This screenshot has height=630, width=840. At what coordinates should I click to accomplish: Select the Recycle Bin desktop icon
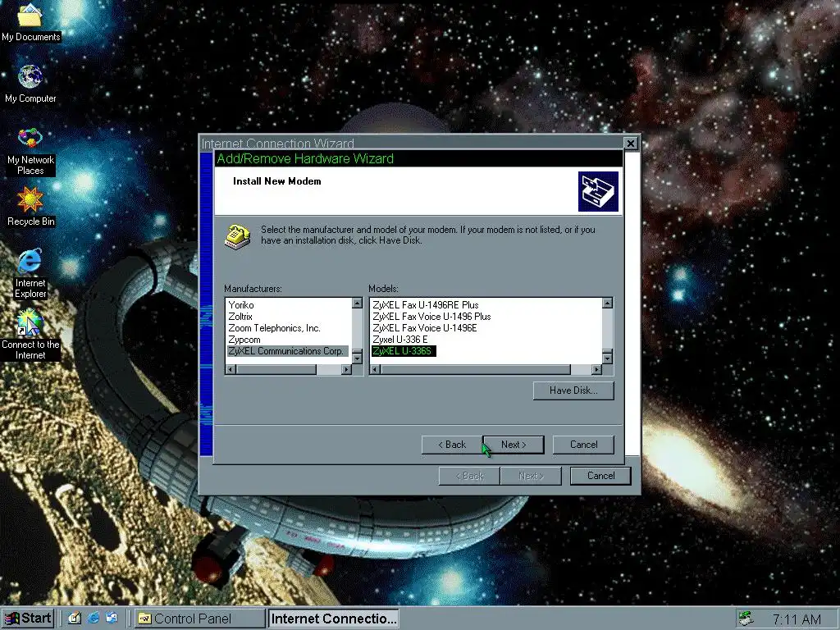coord(30,207)
